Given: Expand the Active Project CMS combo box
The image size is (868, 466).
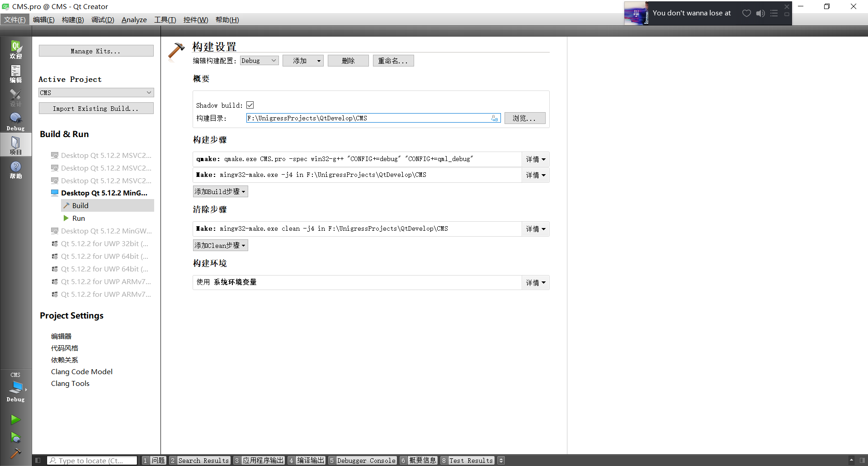Looking at the screenshot, I should (x=96, y=92).
